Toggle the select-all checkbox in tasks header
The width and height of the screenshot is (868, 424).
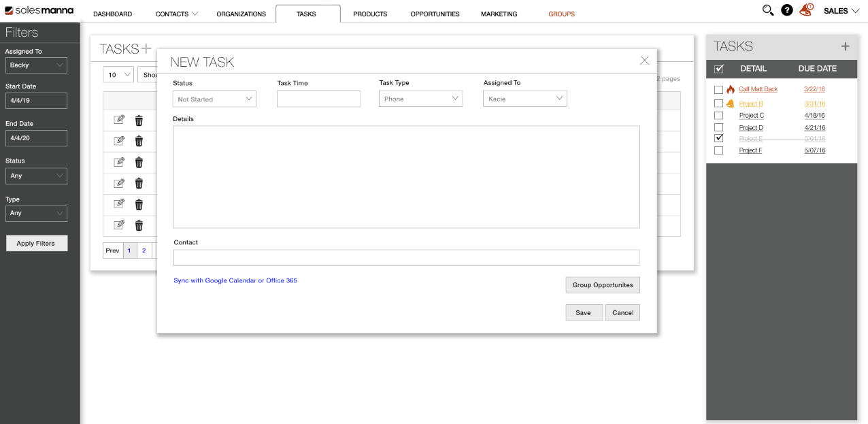point(719,69)
